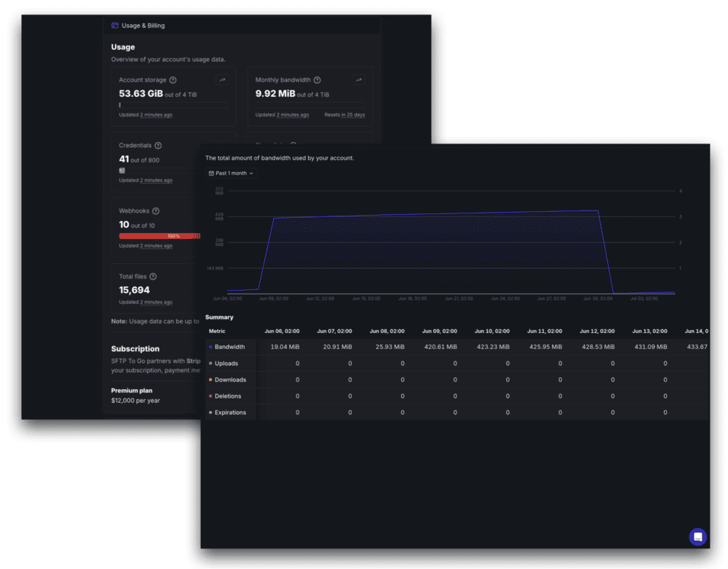The width and height of the screenshot is (728, 569).
Task: Click the 'Jun 30, 02:00' chart axis label
Action: (x=598, y=299)
